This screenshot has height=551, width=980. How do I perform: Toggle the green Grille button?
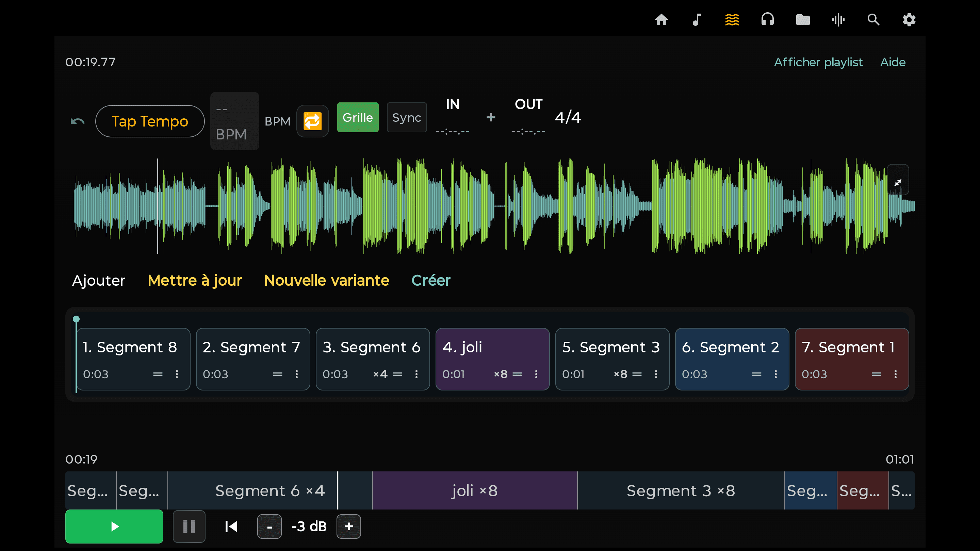pyautogui.click(x=358, y=117)
